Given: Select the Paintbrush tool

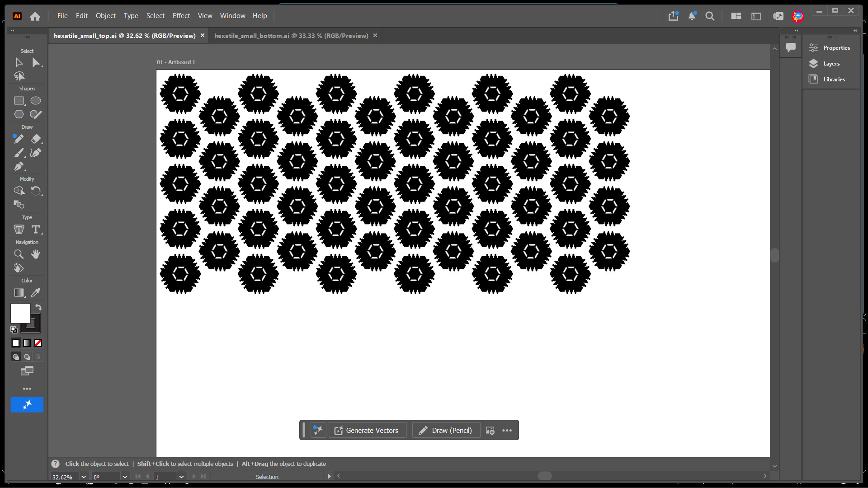Looking at the screenshot, I should pyautogui.click(x=19, y=153).
